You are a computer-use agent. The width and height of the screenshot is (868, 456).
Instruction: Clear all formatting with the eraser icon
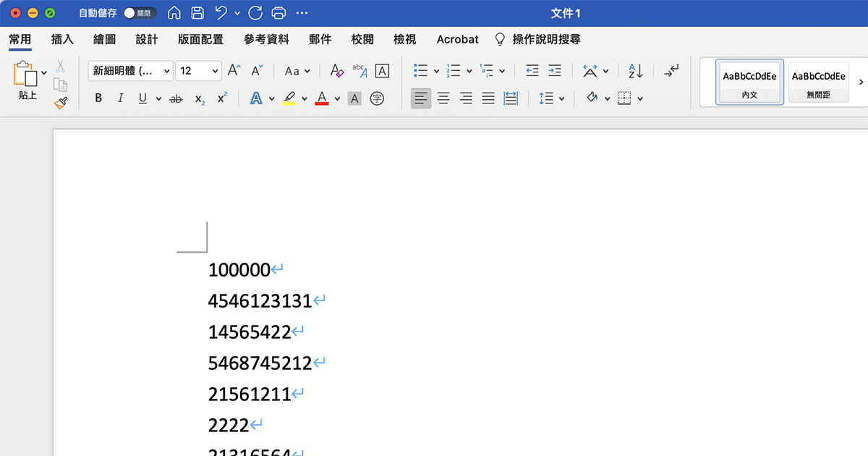[336, 70]
